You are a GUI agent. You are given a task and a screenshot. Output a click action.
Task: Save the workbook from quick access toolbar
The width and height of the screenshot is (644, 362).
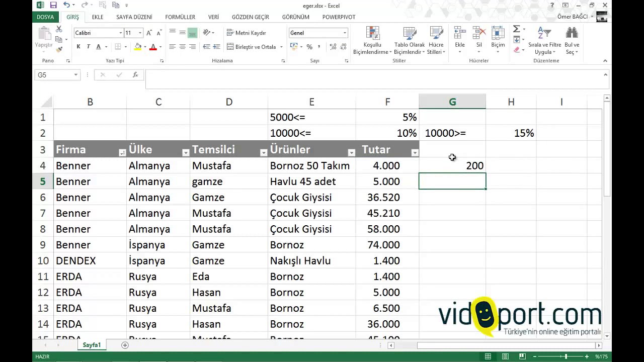point(53,5)
